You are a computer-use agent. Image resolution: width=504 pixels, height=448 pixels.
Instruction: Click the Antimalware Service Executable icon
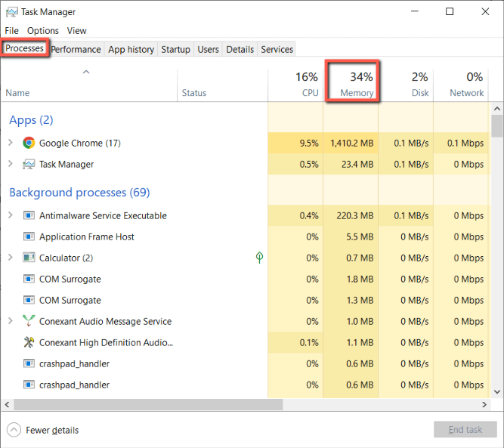click(29, 215)
